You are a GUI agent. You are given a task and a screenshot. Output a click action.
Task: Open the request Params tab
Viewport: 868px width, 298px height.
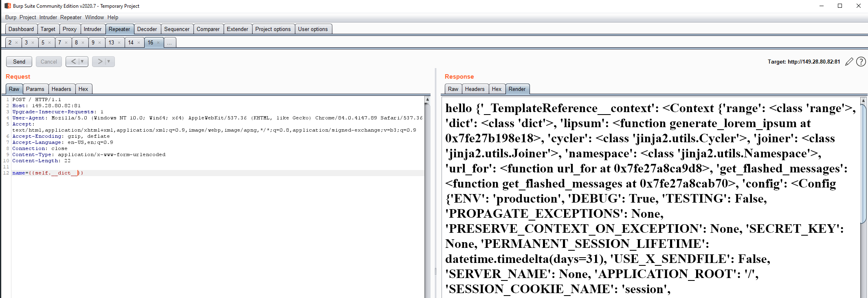(35, 89)
